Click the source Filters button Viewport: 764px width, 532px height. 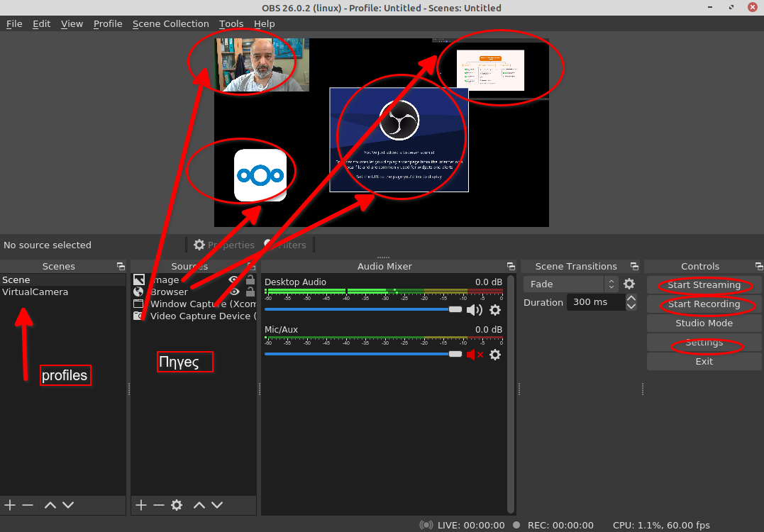pyautogui.click(x=284, y=245)
